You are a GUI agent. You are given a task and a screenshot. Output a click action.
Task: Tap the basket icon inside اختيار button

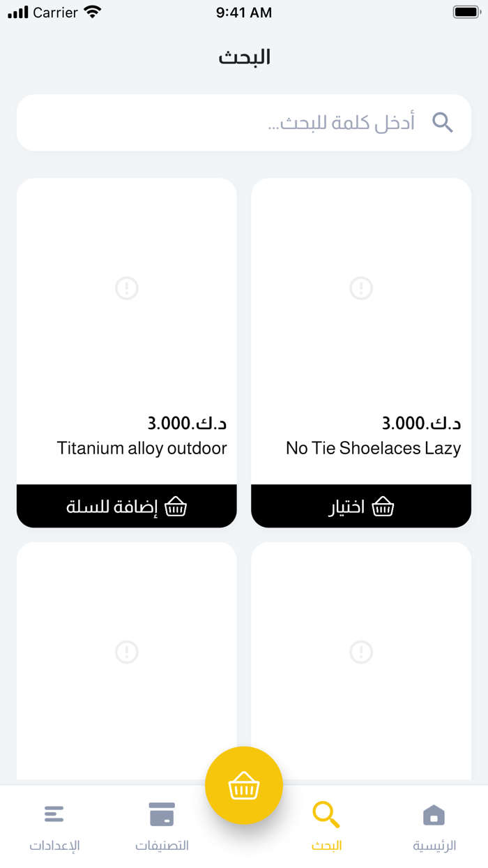(x=383, y=507)
